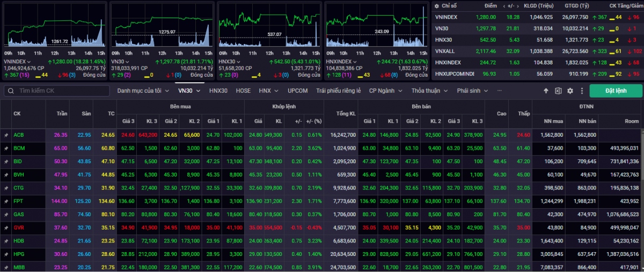Screen dimensions: 644x272
Task: Pin the FPT stock row
Action: point(6,201)
